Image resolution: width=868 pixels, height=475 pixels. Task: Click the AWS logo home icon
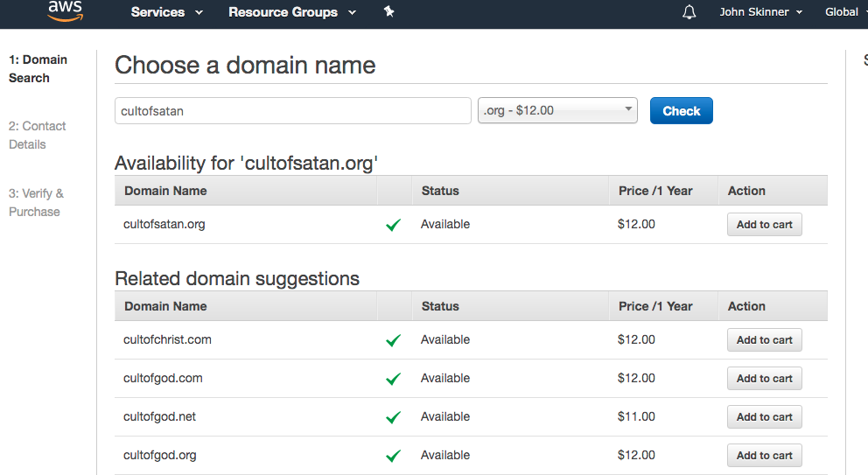pos(66,10)
